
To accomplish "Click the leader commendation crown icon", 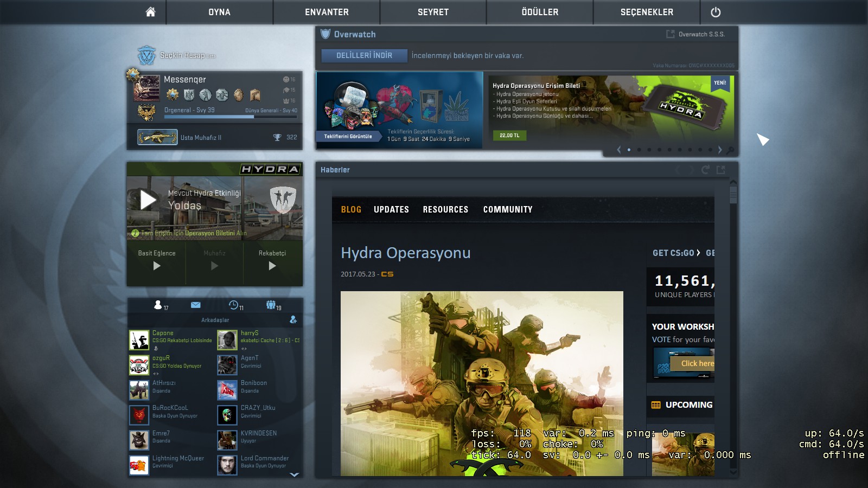I will tap(286, 101).
